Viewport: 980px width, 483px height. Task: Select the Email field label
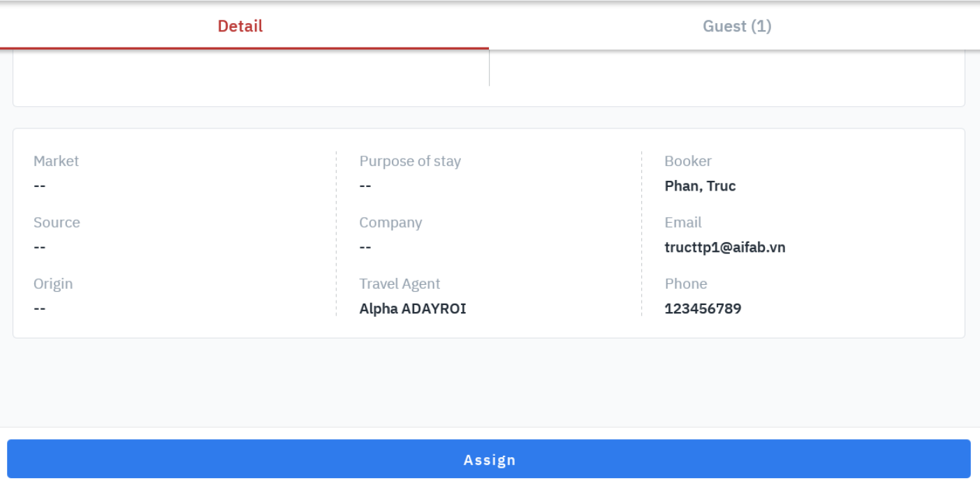click(x=683, y=223)
